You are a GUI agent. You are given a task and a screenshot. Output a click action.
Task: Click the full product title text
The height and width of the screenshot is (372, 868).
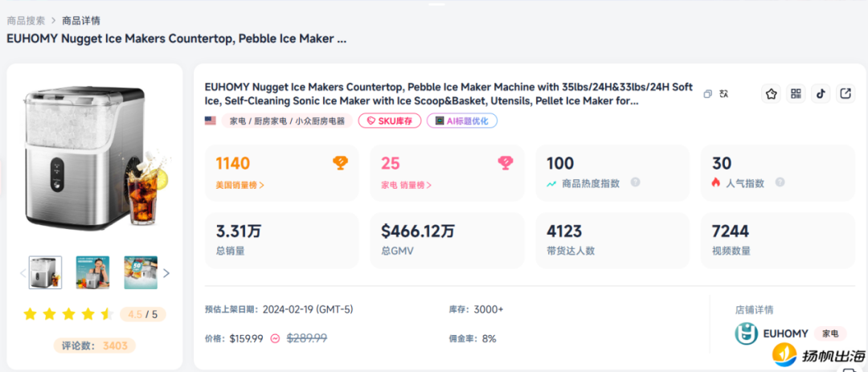[448, 94]
